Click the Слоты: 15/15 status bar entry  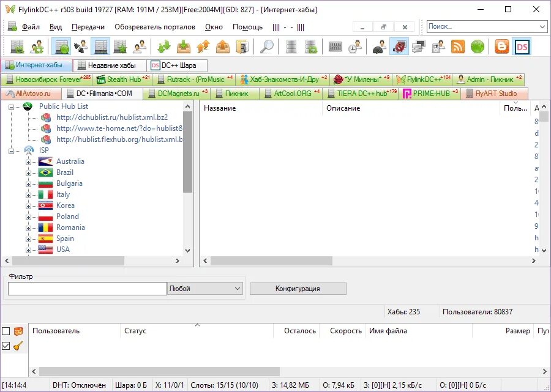click(224, 385)
